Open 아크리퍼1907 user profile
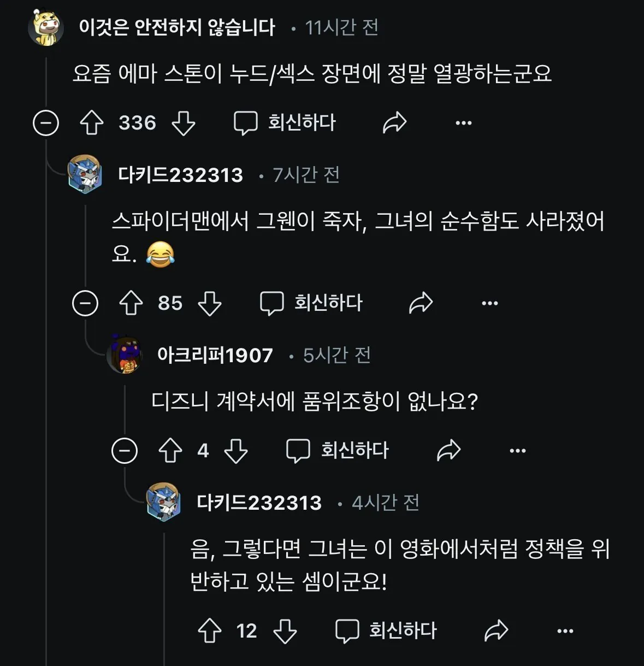 click(215, 355)
